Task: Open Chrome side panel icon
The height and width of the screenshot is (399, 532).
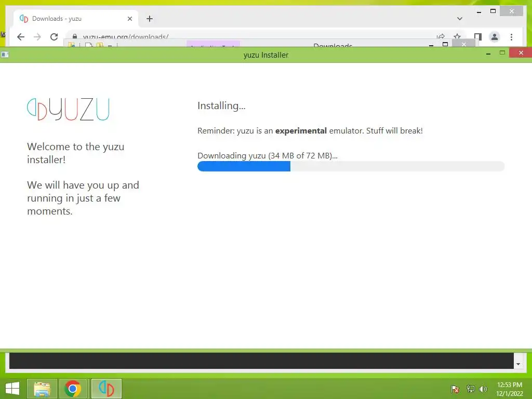Action: [x=478, y=37]
